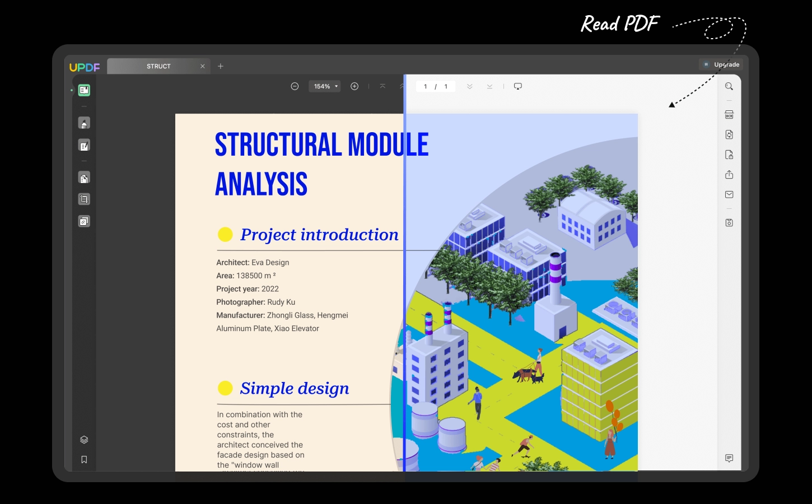This screenshot has height=504, width=812.
Task: Click the Project year: 2022 line
Action: (x=248, y=289)
